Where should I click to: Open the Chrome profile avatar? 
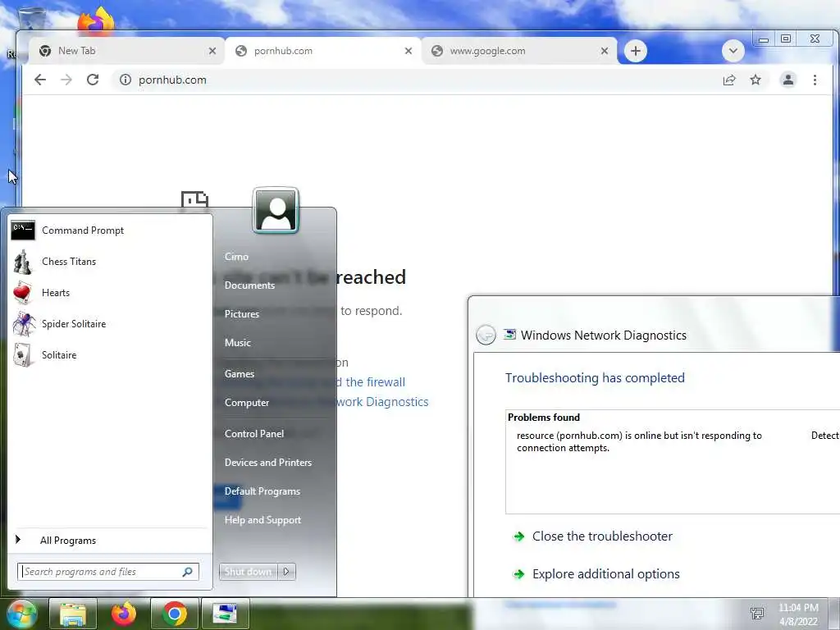coord(788,80)
